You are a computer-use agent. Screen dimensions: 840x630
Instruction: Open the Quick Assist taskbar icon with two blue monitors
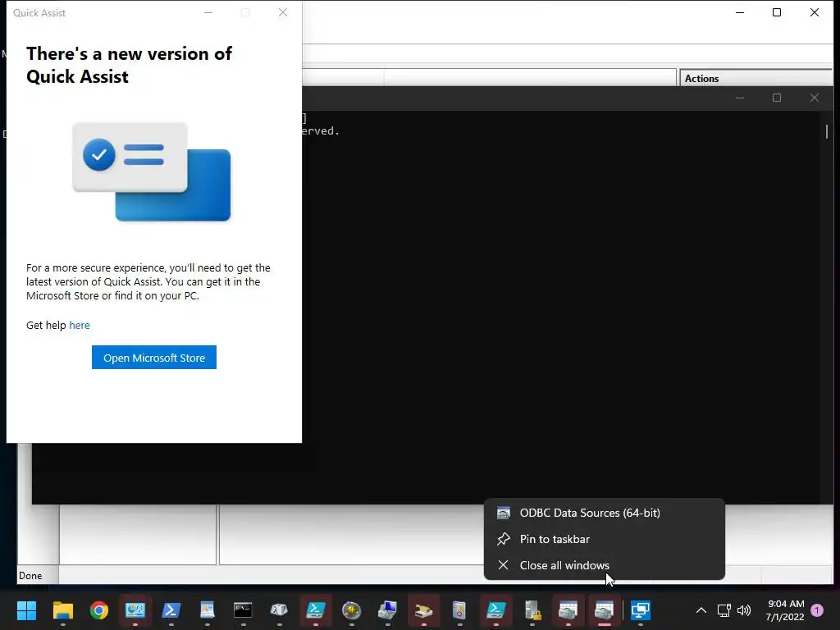coord(640,610)
